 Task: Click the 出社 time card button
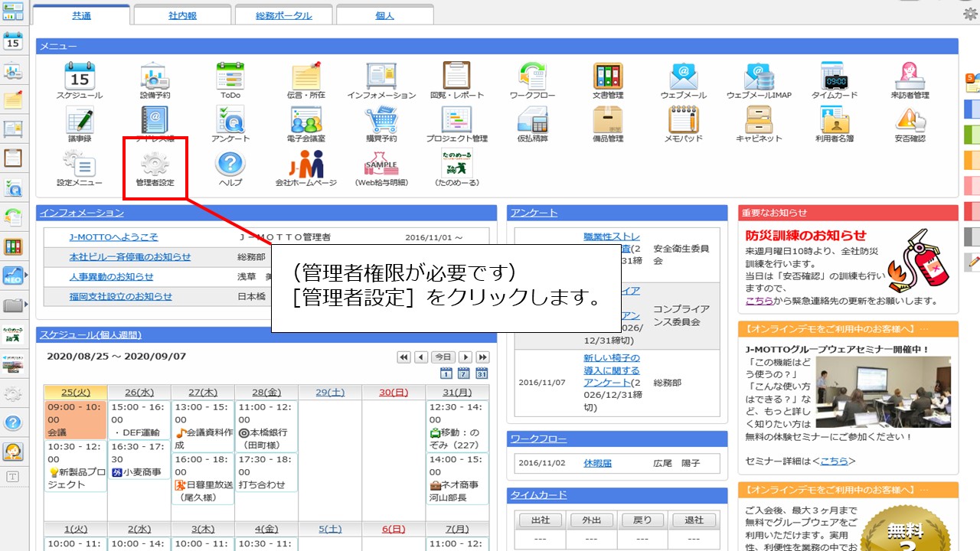pyautogui.click(x=541, y=520)
